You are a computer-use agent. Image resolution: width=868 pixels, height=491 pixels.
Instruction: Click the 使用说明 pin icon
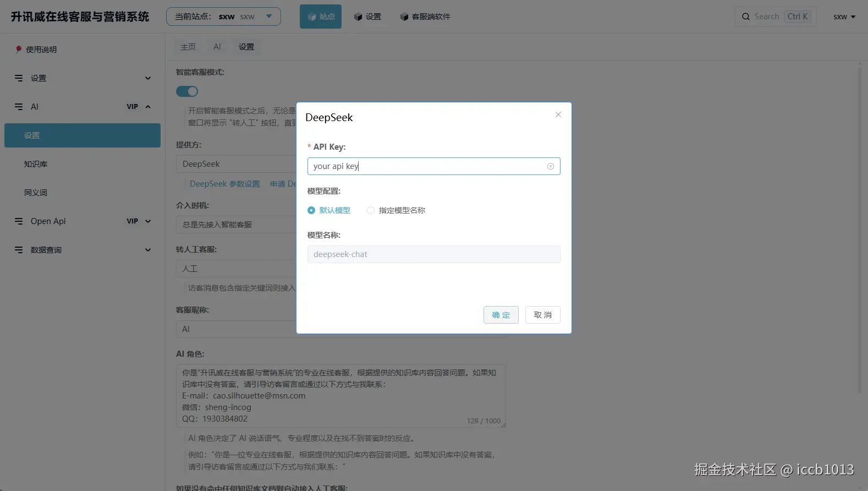click(19, 50)
